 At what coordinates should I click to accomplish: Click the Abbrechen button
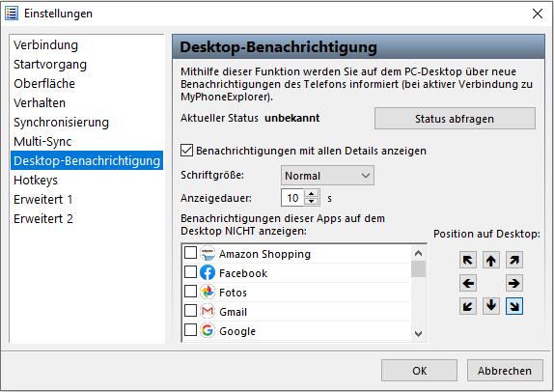coord(505,371)
